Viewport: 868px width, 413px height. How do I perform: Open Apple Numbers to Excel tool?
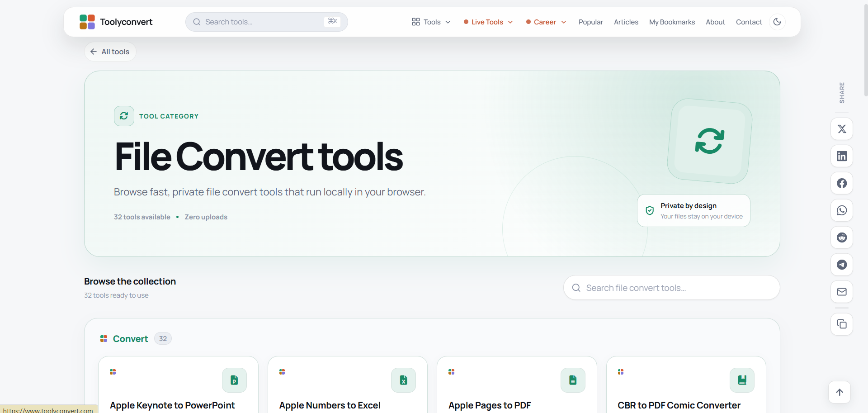click(x=330, y=405)
